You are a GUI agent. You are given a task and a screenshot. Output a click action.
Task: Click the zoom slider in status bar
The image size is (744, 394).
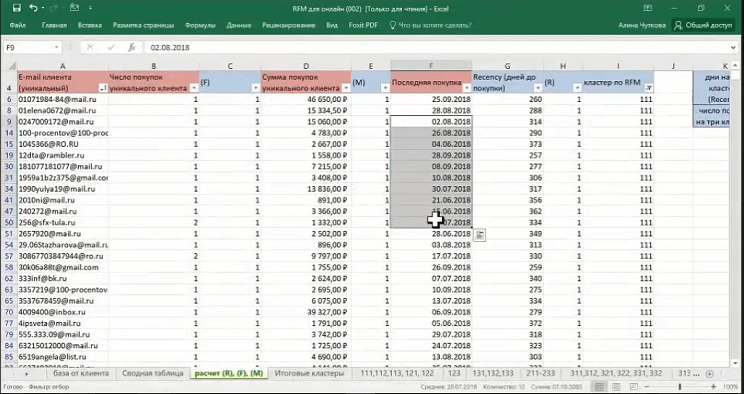(679, 387)
